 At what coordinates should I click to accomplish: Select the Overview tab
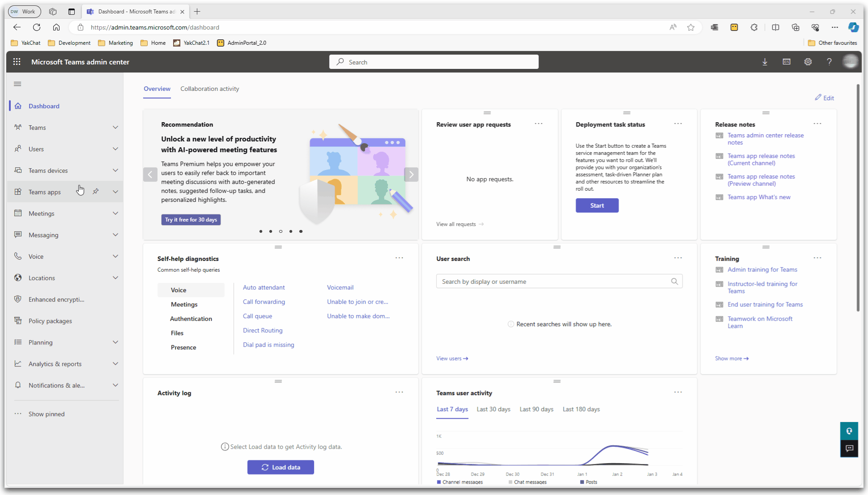(157, 89)
